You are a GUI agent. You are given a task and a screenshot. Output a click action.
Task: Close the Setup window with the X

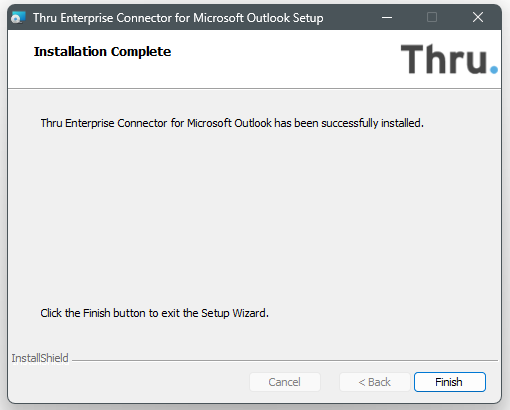pos(478,17)
